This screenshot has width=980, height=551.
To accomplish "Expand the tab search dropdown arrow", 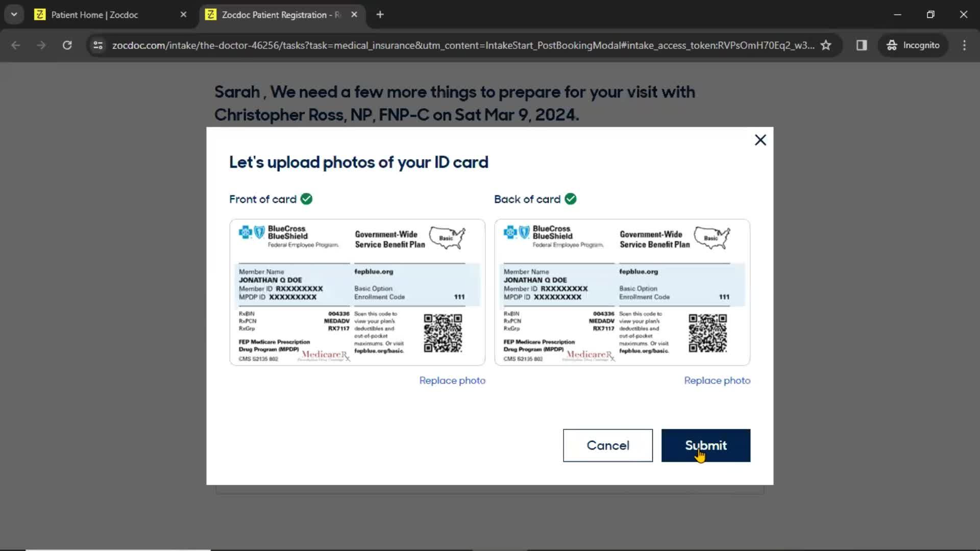I will pyautogui.click(x=14, y=15).
